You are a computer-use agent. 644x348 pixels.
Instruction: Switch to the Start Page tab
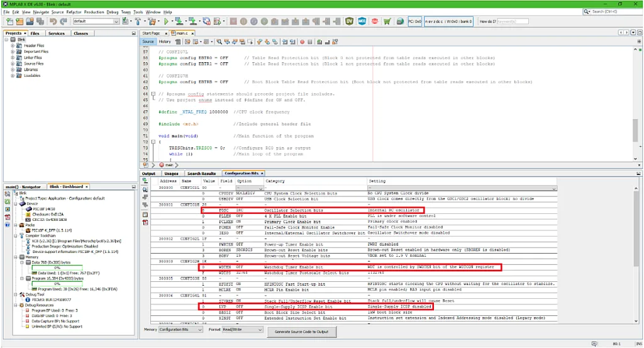click(x=150, y=33)
